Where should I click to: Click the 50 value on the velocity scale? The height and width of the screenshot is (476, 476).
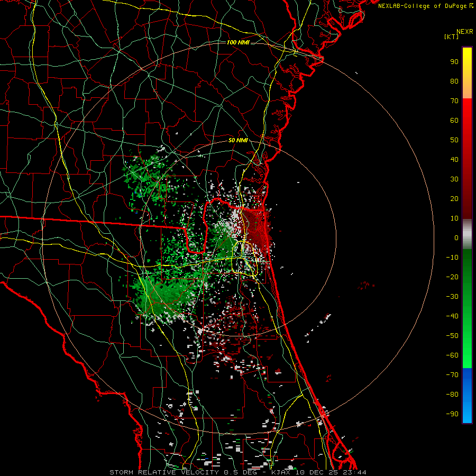[x=454, y=140]
